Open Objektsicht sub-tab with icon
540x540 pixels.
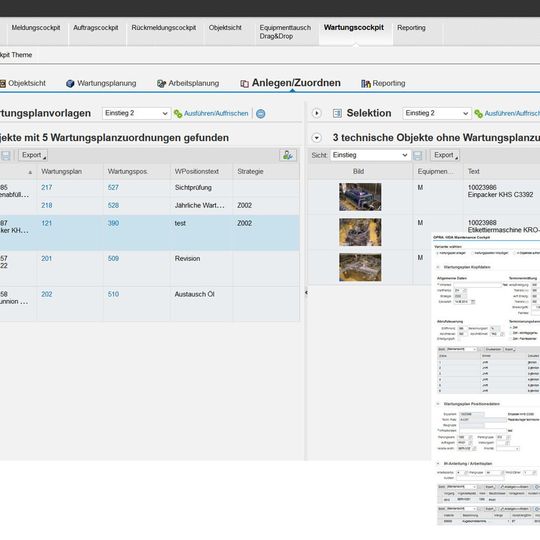pyautogui.click(x=23, y=83)
